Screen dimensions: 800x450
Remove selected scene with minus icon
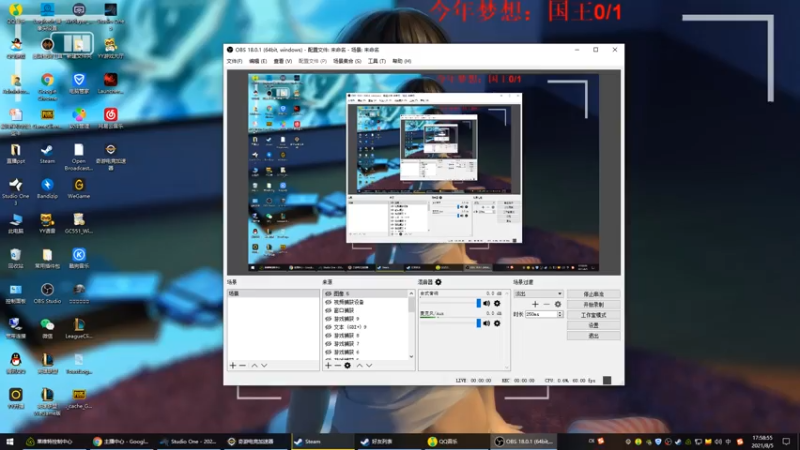242,366
